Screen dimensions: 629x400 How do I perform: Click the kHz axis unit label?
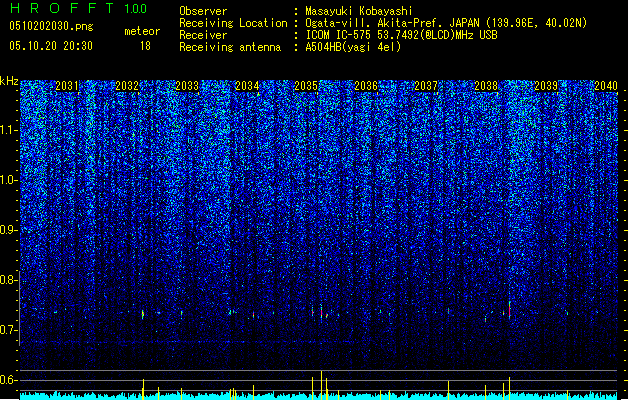point(9,81)
